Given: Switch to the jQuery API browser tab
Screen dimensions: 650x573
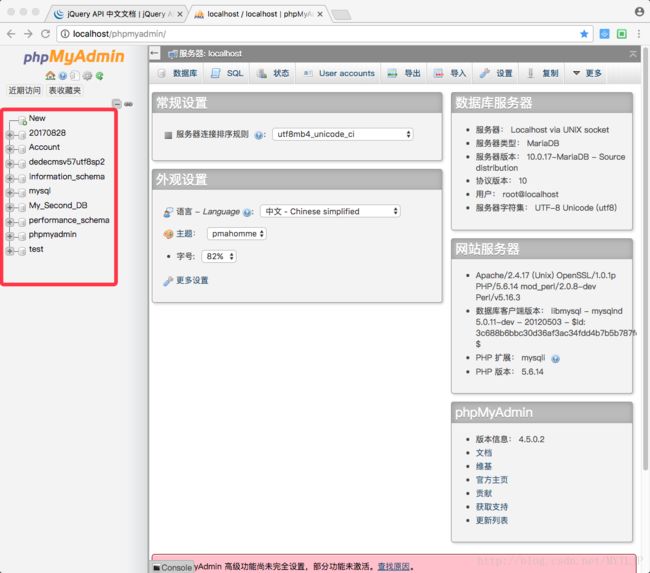Looking at the screenshot, I should (x=116, y=14).
